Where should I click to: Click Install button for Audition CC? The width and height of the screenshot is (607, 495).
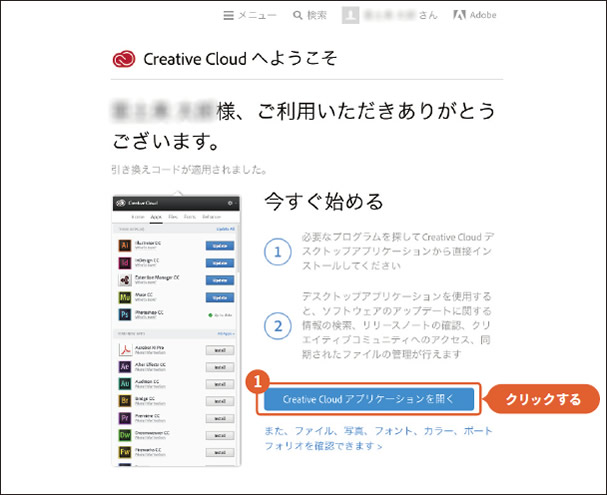pos(219,384)
